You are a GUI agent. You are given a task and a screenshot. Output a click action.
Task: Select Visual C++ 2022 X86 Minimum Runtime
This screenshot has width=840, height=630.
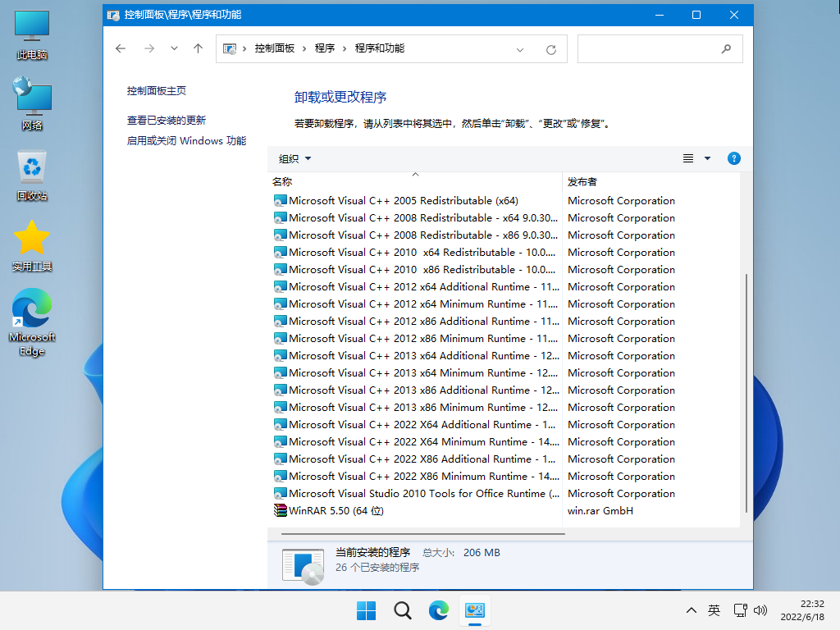(416, 477)
